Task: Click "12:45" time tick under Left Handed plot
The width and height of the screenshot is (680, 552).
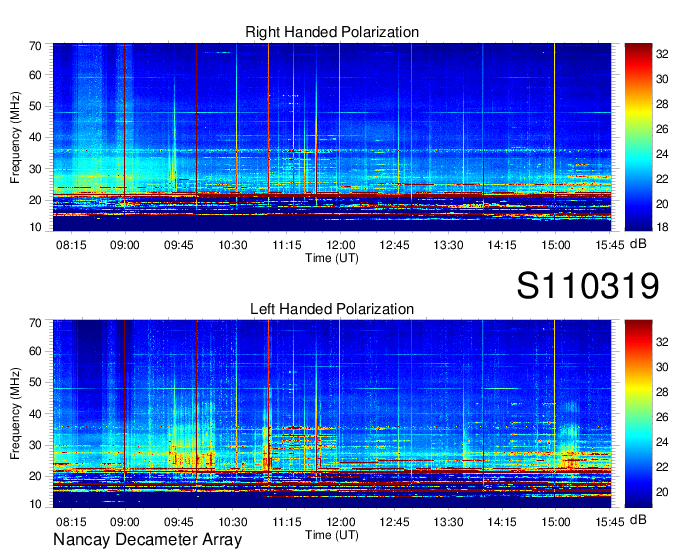Action: [394, 522]
